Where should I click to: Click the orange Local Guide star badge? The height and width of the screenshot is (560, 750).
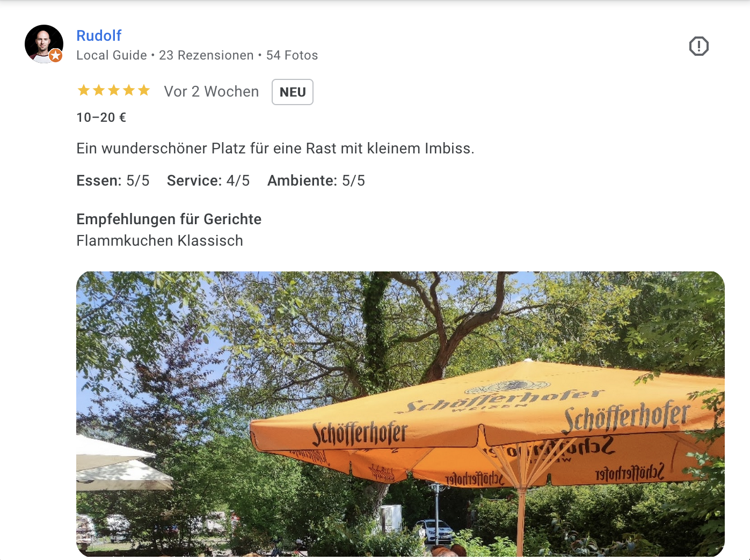pos(56,55)
